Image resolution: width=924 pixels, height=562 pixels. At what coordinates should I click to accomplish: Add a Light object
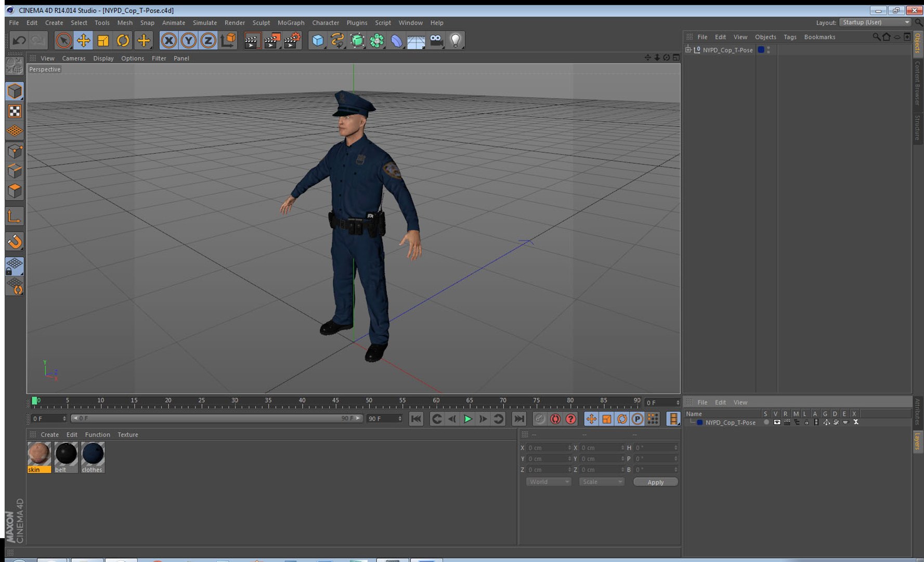pyautogui.click(x=456, y=40)
